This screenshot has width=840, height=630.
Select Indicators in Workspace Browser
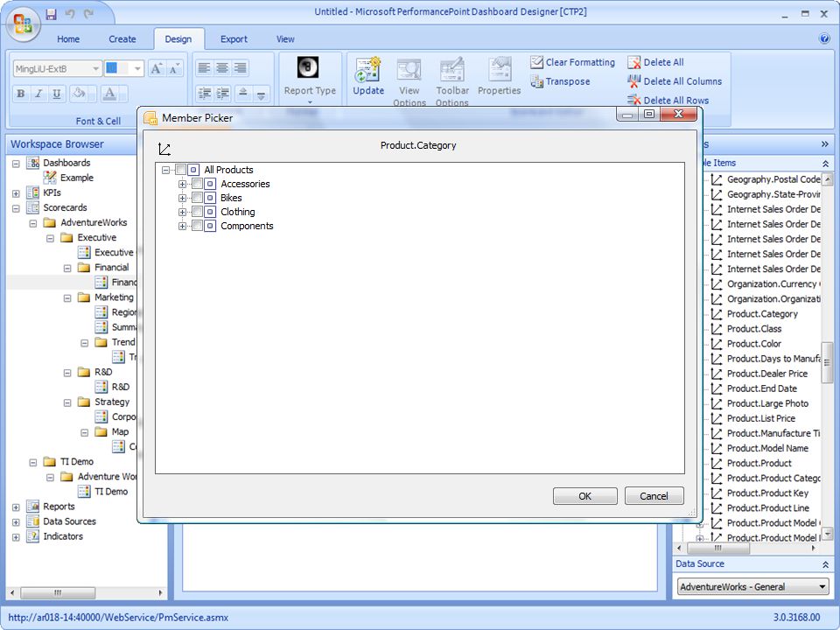coord(63,536)
